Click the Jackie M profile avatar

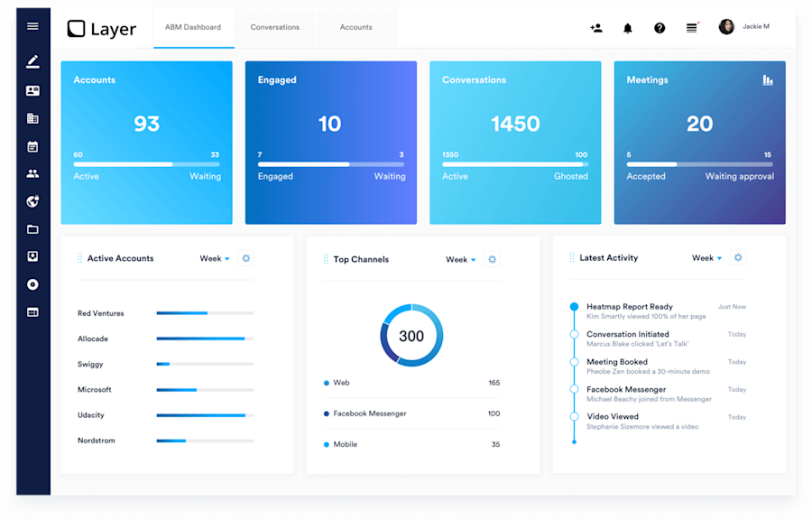pyautogui.click(x=726, y=26)
